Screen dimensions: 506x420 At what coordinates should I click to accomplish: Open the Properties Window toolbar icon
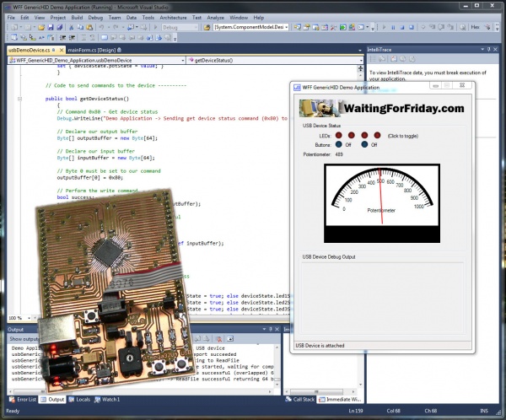(306, 27)
